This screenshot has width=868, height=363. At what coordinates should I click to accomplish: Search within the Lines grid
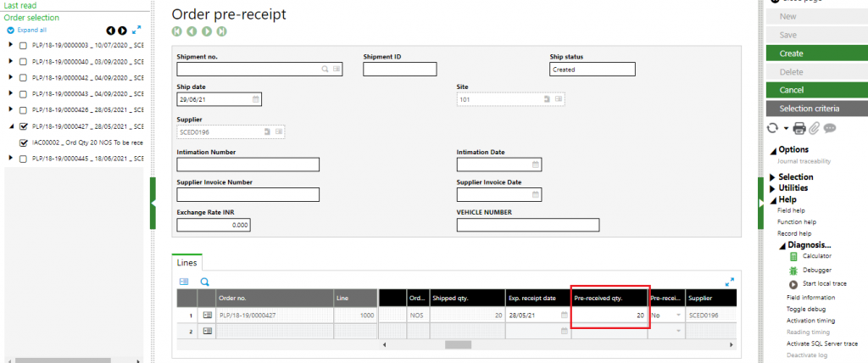205,282
